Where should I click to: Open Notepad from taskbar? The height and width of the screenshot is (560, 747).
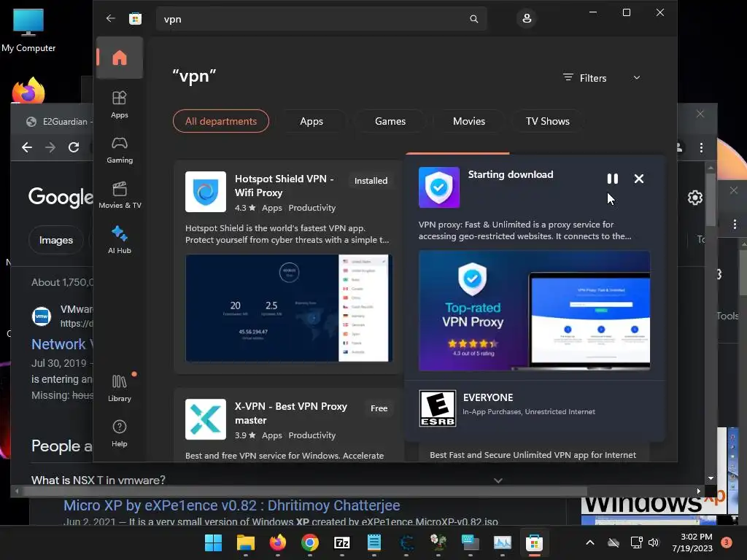[374, 542]
